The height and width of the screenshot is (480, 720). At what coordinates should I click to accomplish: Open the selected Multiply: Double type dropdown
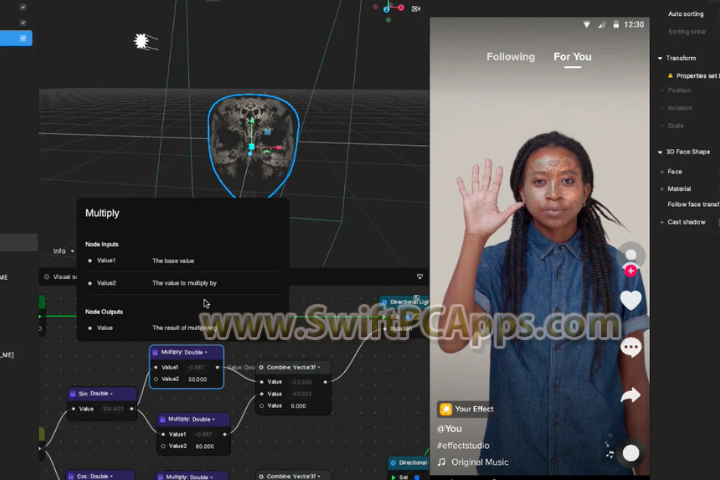(x=206, y=352)
